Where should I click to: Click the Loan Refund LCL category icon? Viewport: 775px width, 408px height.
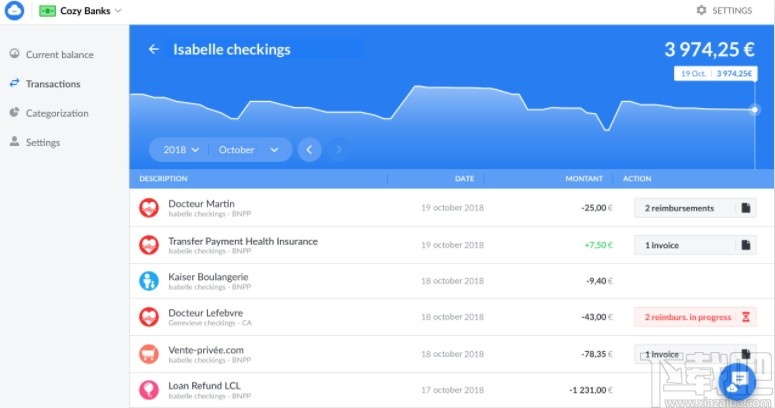point(149,390)
